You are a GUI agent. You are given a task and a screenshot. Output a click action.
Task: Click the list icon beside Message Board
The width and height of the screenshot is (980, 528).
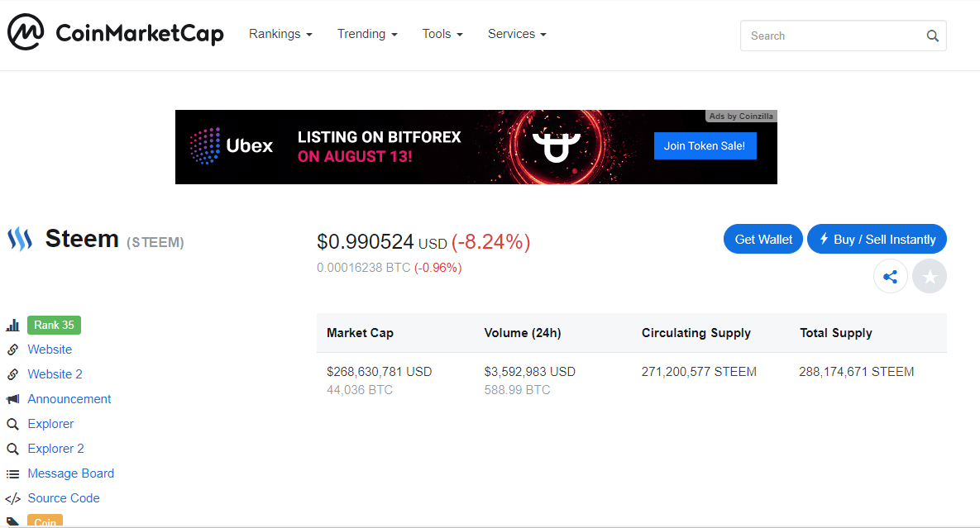coord(12,473)
